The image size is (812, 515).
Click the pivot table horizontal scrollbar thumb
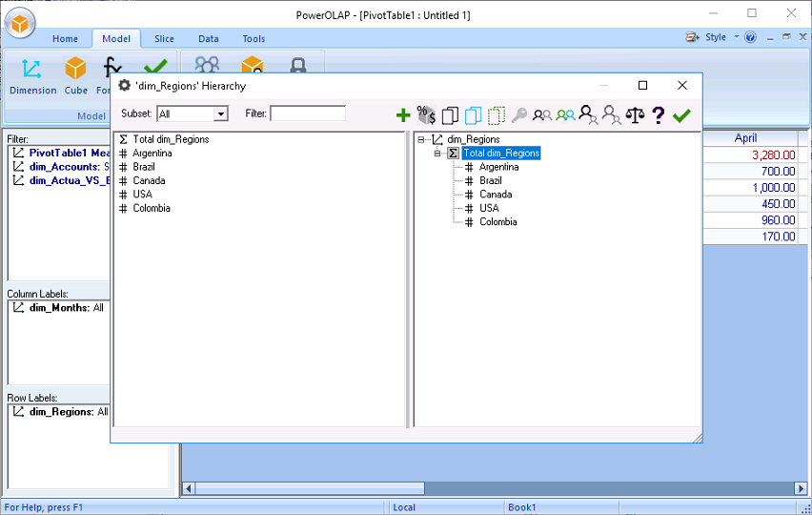pos(310,488)
